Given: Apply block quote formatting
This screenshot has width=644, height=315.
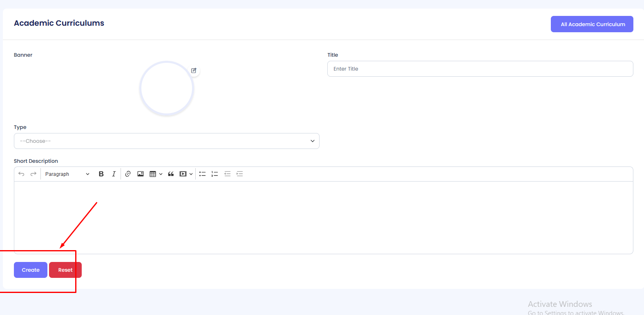Looking at the screenshot, I should click(171, 174).
